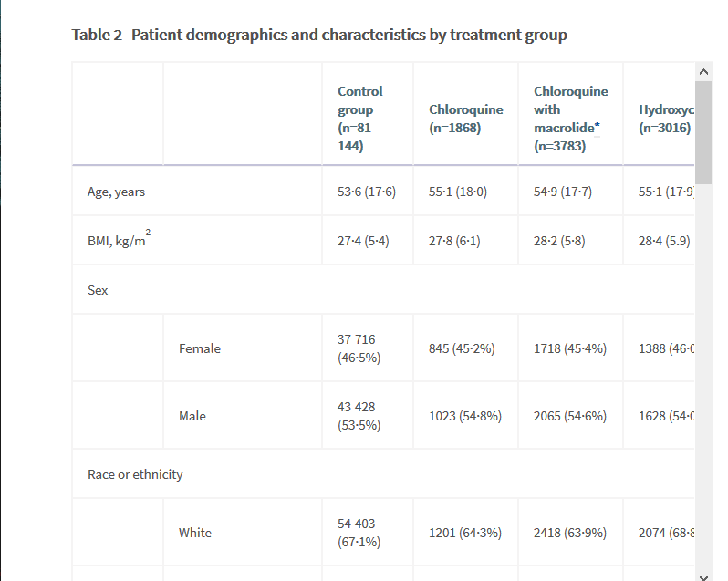
Task: Select the White row label
Action: point(195,533)
